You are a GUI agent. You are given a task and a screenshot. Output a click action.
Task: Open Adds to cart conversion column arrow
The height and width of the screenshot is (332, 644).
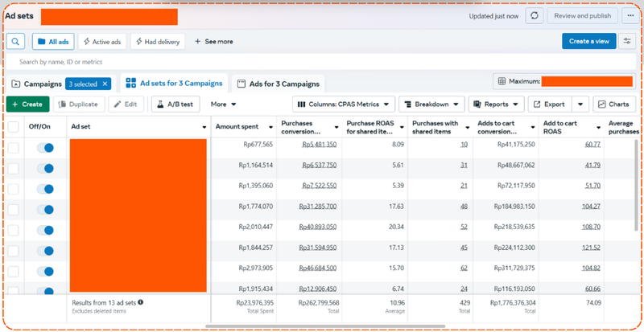533,127
